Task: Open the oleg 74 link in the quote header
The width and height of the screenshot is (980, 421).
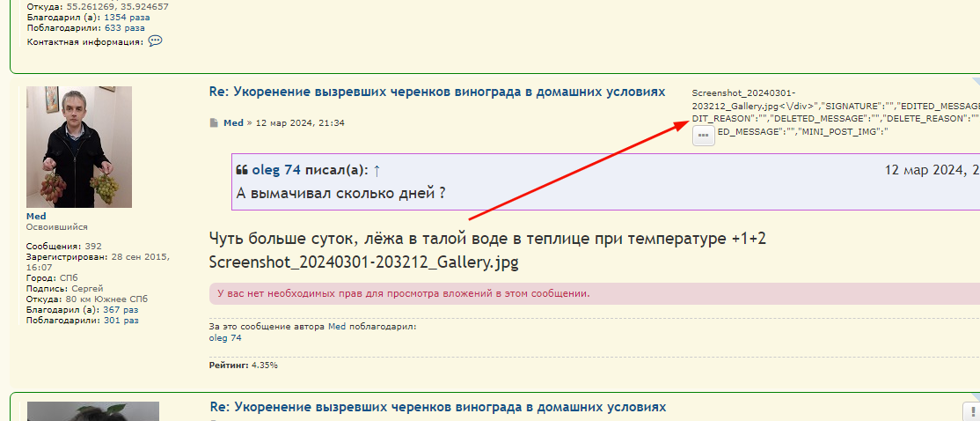Action: [x=276, y=170]
